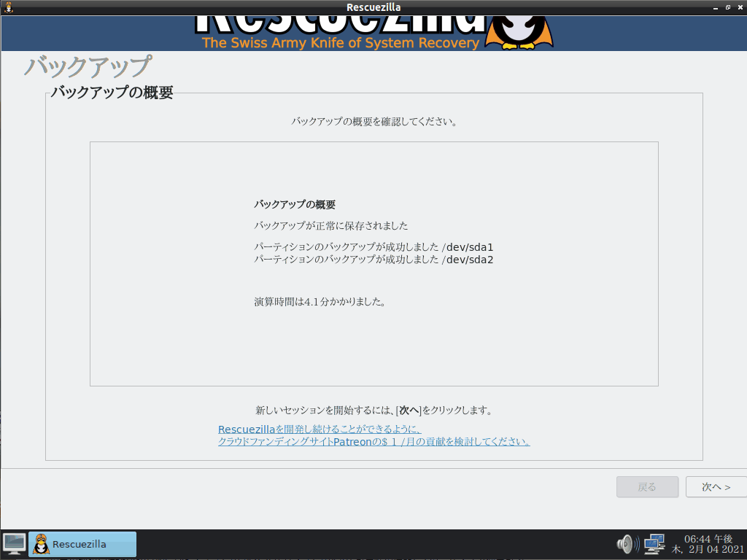Maximize the Rescuezilla window
Viewport: 747px width, 560px height.
coord(728,7)
